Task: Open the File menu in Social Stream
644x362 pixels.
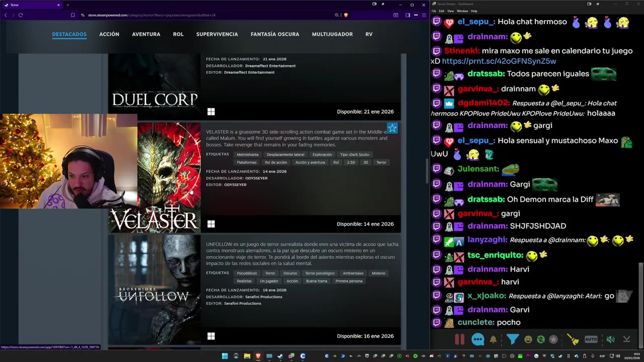Action: click(434, 11)
